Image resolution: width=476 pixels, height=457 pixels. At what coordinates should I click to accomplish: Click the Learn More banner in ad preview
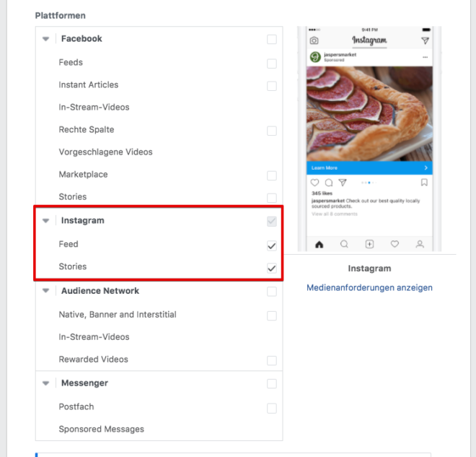[x=369, y=167]
